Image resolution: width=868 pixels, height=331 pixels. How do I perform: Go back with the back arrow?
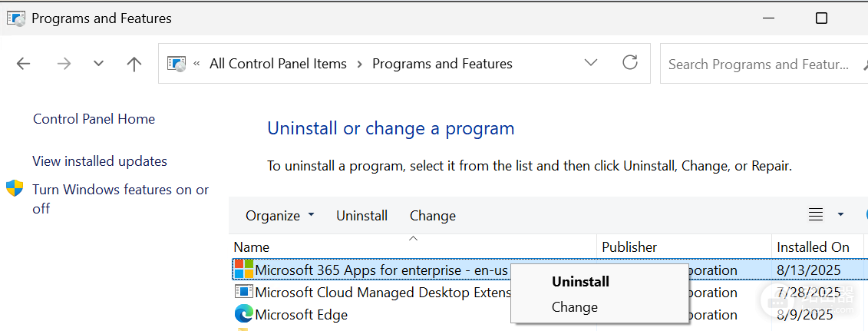point(23,64)
